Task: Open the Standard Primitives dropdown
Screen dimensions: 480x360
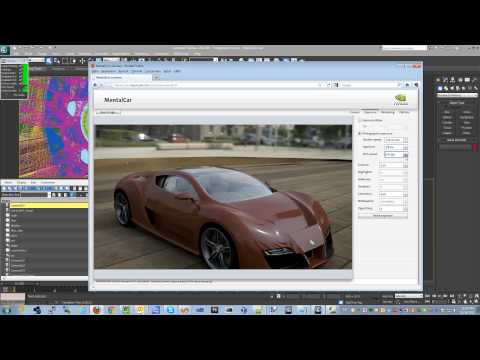Action: pyautogui.click(x=457, y=95)
